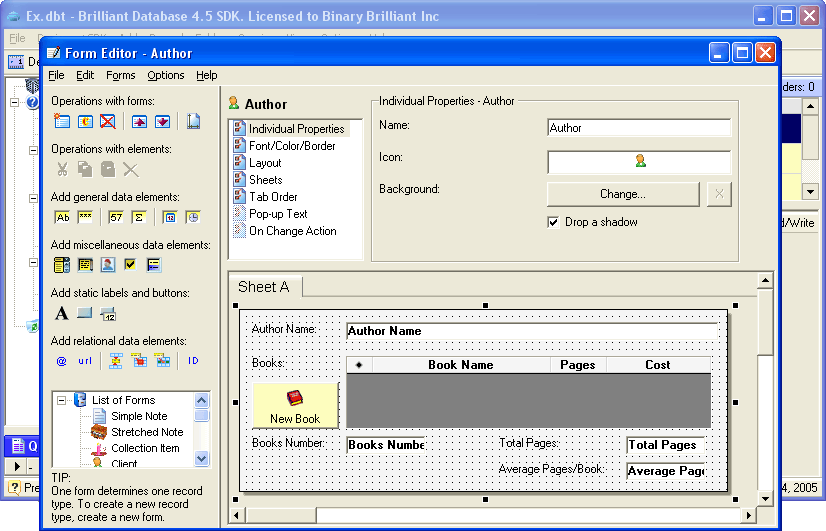
Task: Add an e-mail element with the @ icon
Action: [x=62, y=361]
